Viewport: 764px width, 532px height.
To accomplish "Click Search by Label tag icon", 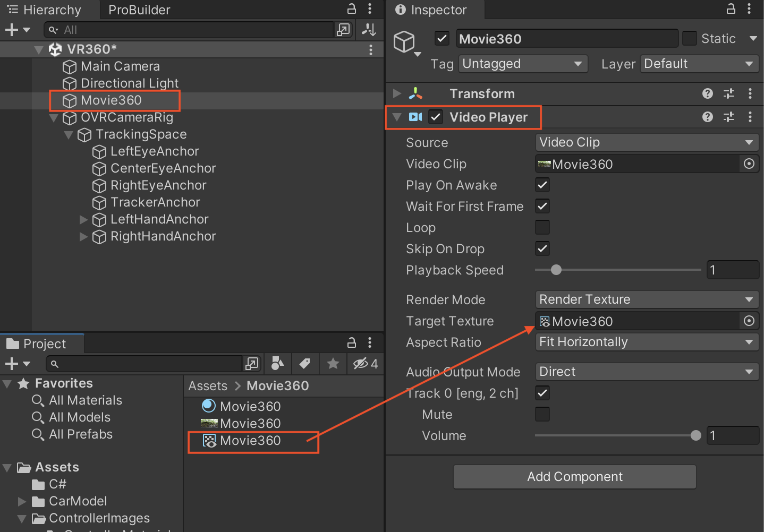I will pos(305,364).
